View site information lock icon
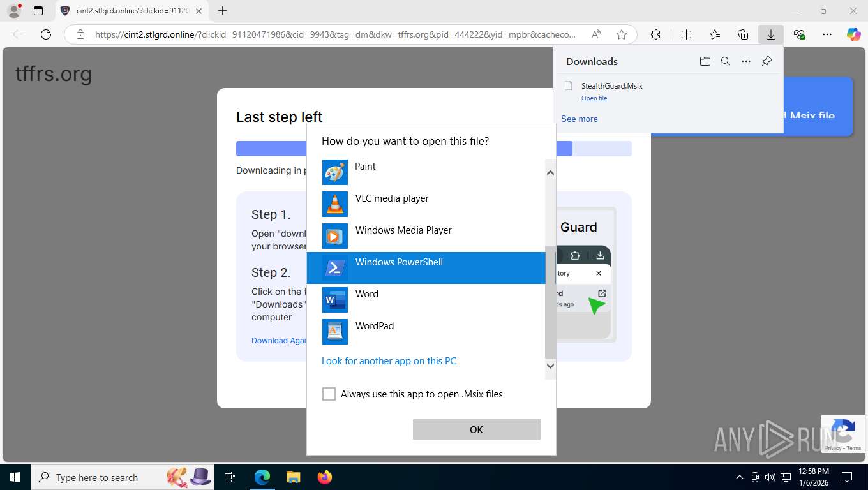The height and width of the screenshot is (490, 868). (80, 34)
